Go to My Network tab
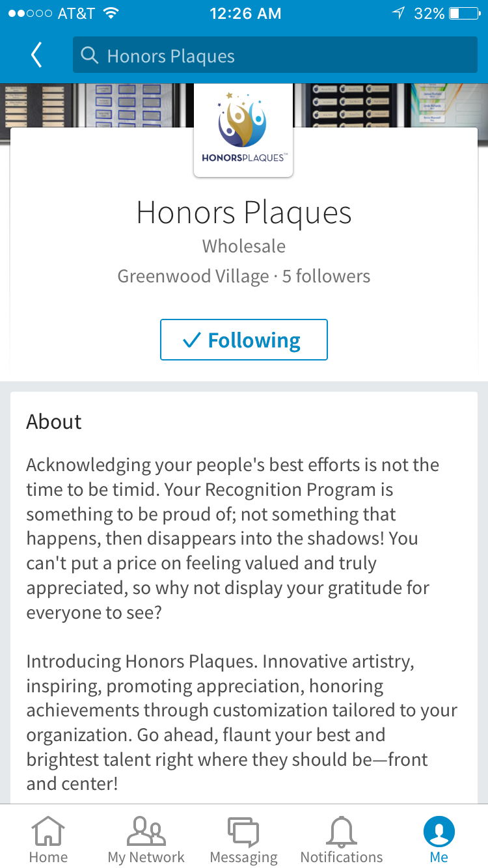488x868 pixels. click(146, 839)
